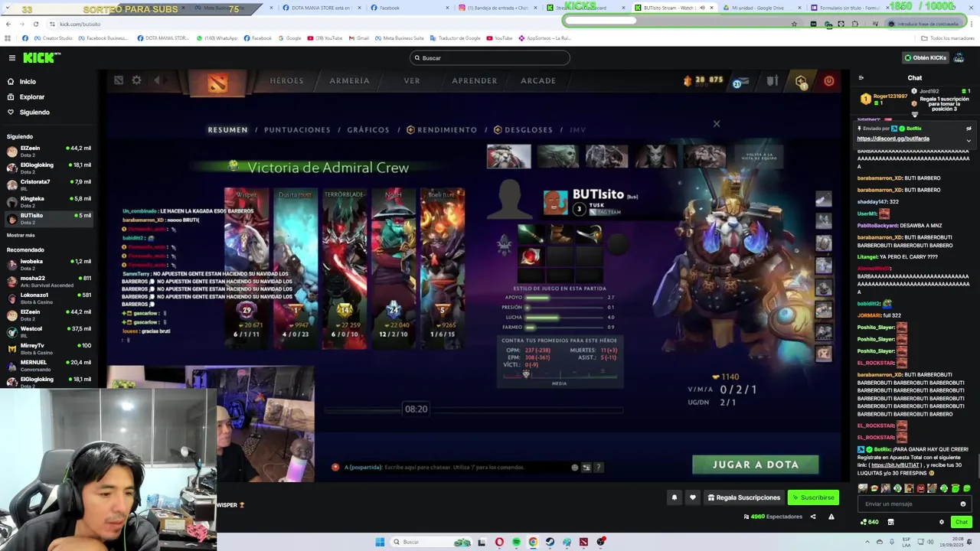
Task: Close the match summary X
Action: click(717, 124)
